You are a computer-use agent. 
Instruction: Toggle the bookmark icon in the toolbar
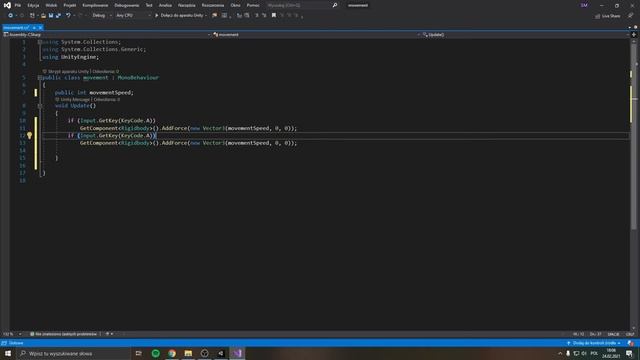tap(274, 16)
